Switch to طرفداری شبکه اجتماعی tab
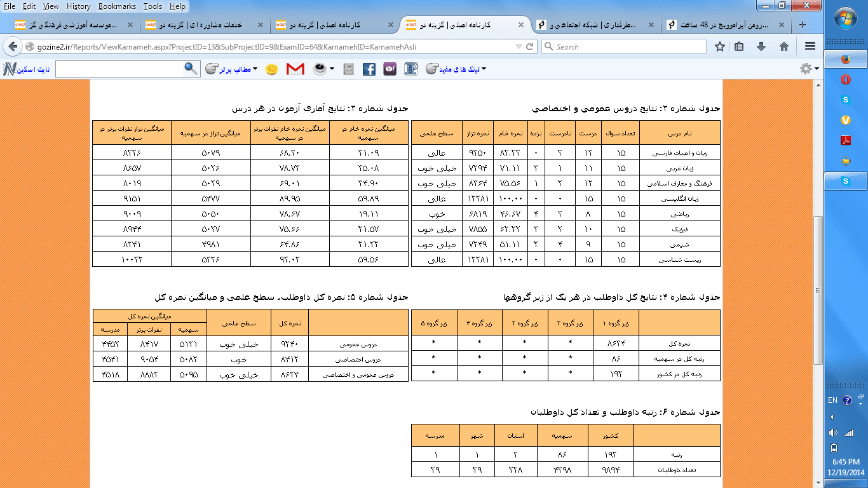868x488 pixels. pyautogui.click(x=595, y=25)
